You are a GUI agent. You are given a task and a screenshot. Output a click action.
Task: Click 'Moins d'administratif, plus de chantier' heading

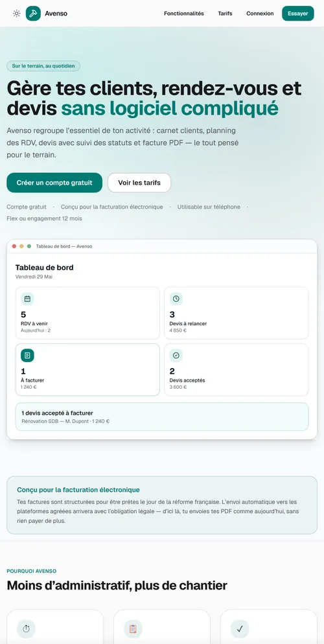(x=117, y=585)
